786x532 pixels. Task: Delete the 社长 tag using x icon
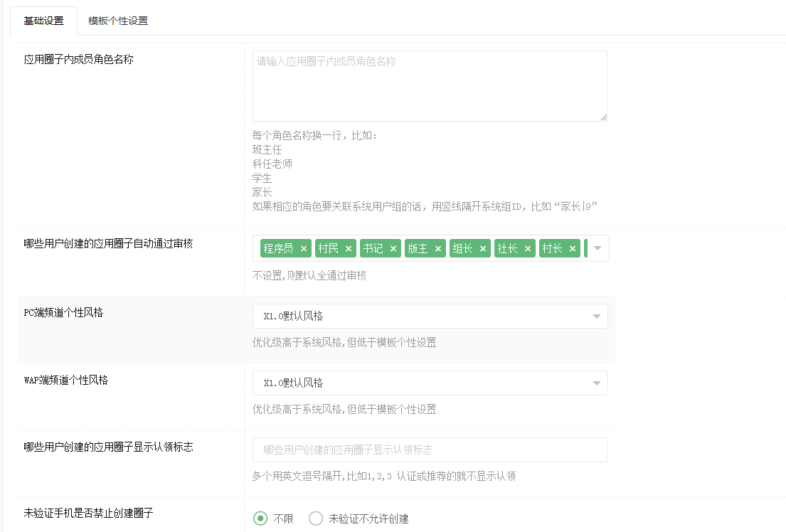[x=528, y=249]
